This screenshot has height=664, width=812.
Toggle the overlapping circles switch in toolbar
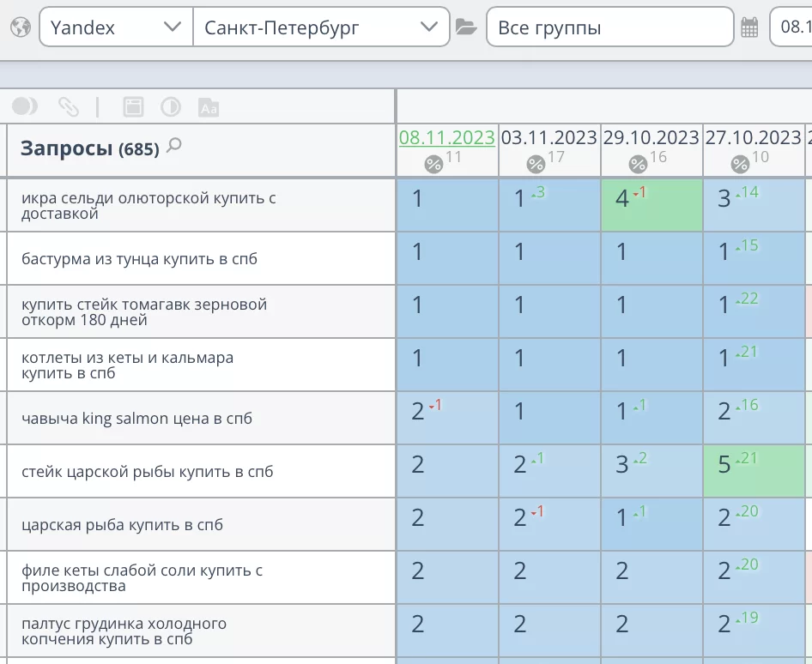[x=25, y=106]
